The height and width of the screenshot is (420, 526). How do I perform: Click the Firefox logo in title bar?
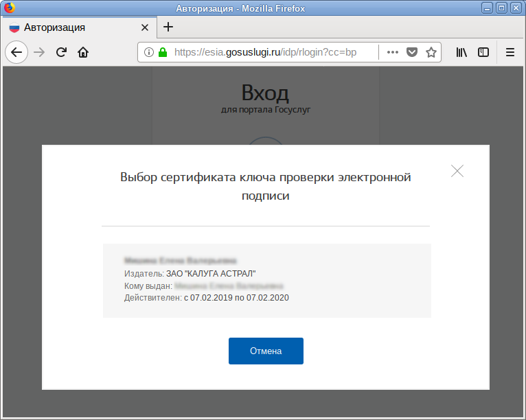pos(10,8)
